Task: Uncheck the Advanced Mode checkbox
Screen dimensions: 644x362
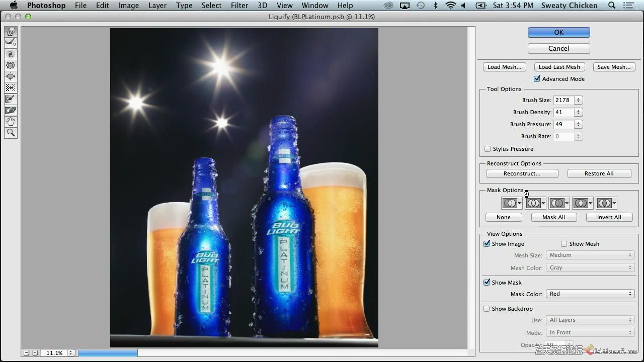Action: 537,79
